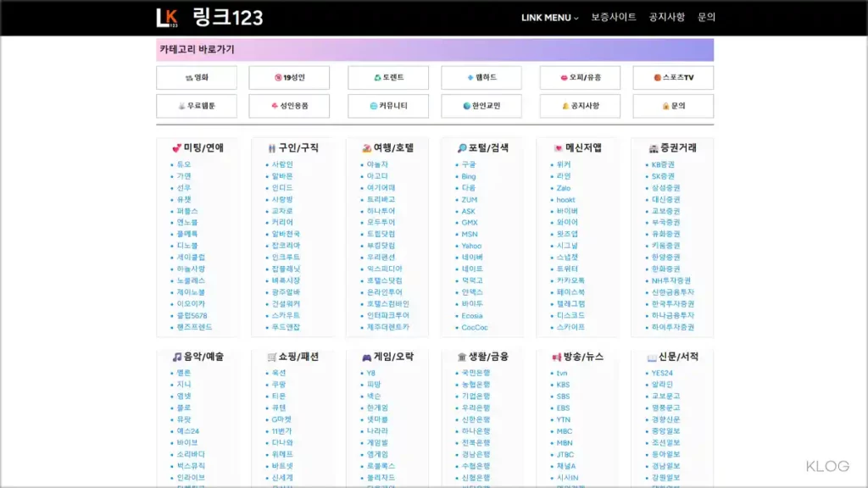The image size is (868, 488).
Task: Open the 익스피디아 link
Action: click(x=384, y=269)
